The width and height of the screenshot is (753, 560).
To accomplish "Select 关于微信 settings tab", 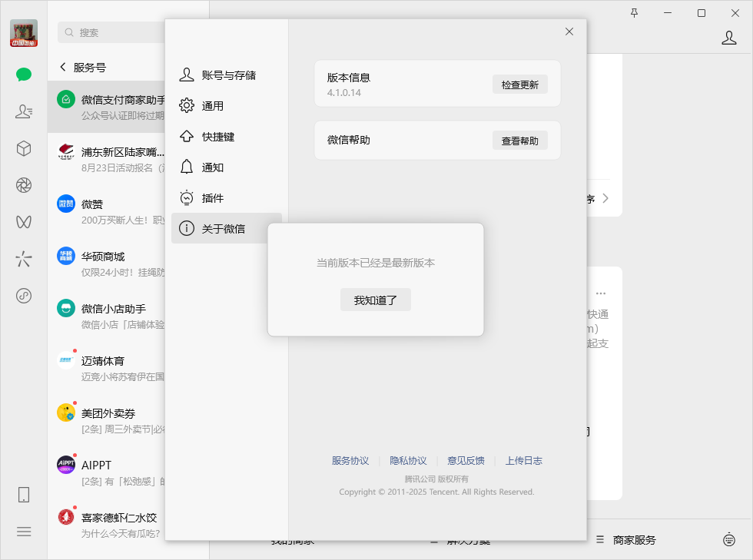I will (x=227, y=228).
